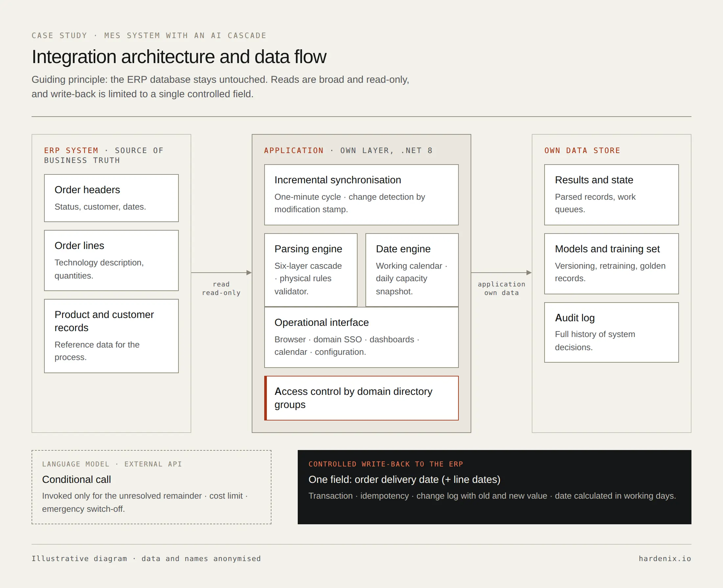The image size is (723, 588).
Task: Click 'Working calendar · daily capacity snapshot.' text
Action: click(411, 279)
